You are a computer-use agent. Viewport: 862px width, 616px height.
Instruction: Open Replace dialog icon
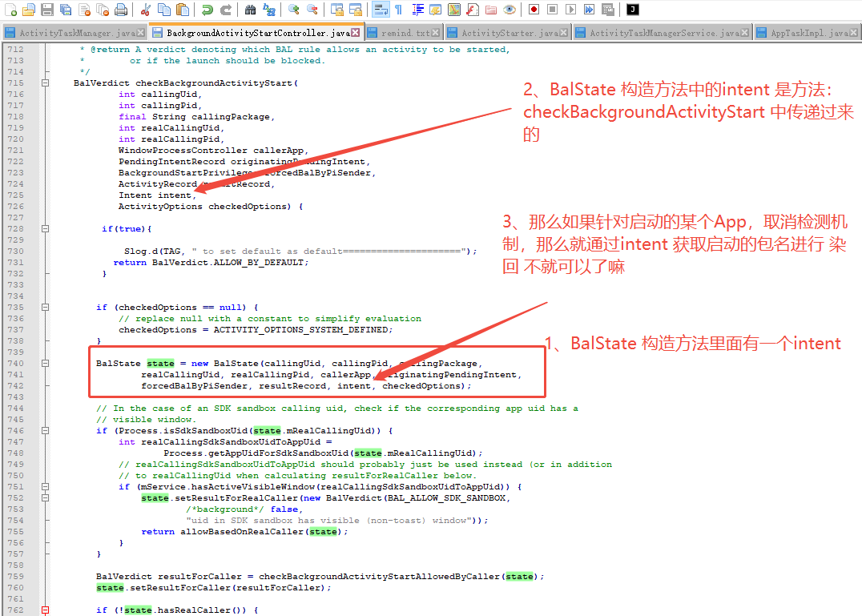point(269,10)
